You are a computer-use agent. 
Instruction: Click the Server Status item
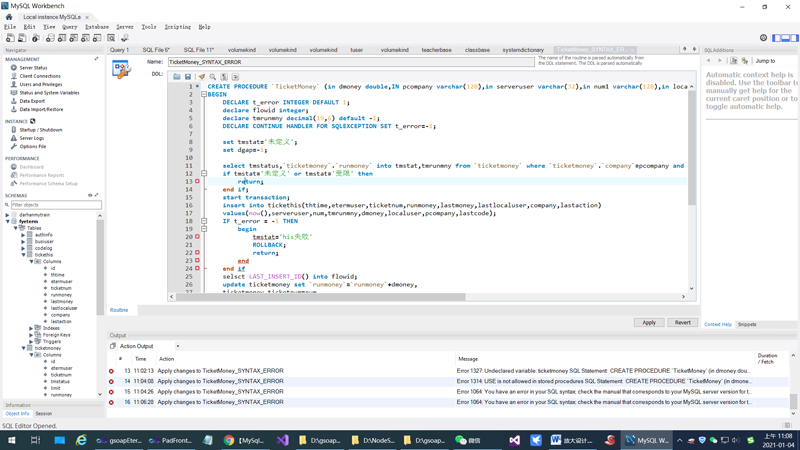point(33,67)
